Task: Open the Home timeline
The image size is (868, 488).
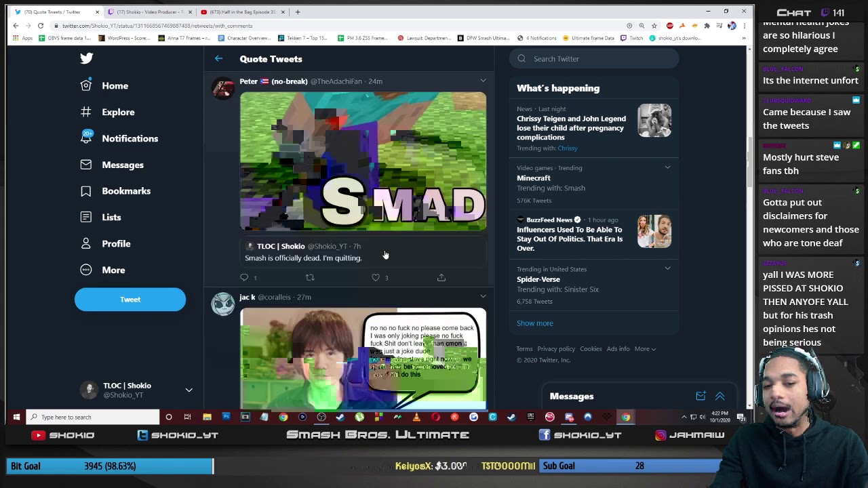Action: (x=104, y=85)
